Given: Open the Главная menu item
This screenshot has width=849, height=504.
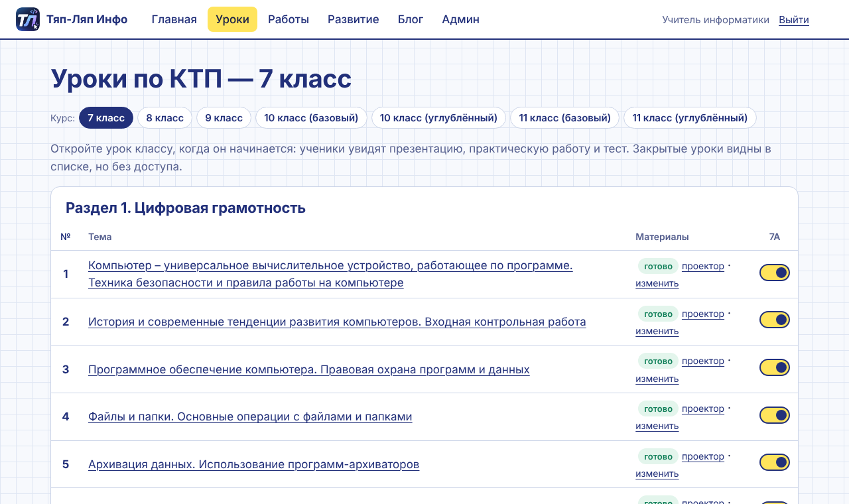Looking at the screenshot, I should (x=174, y=19).
